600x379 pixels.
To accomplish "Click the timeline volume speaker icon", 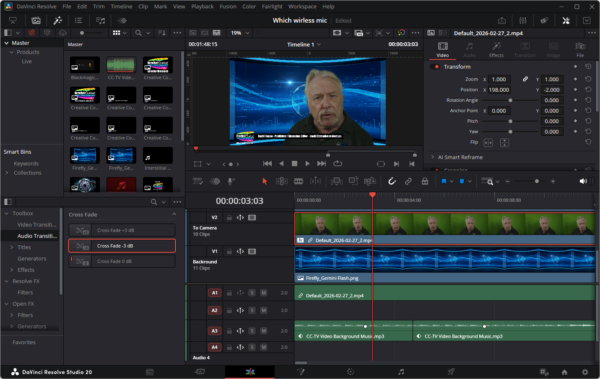I will (x=583, y=181).
